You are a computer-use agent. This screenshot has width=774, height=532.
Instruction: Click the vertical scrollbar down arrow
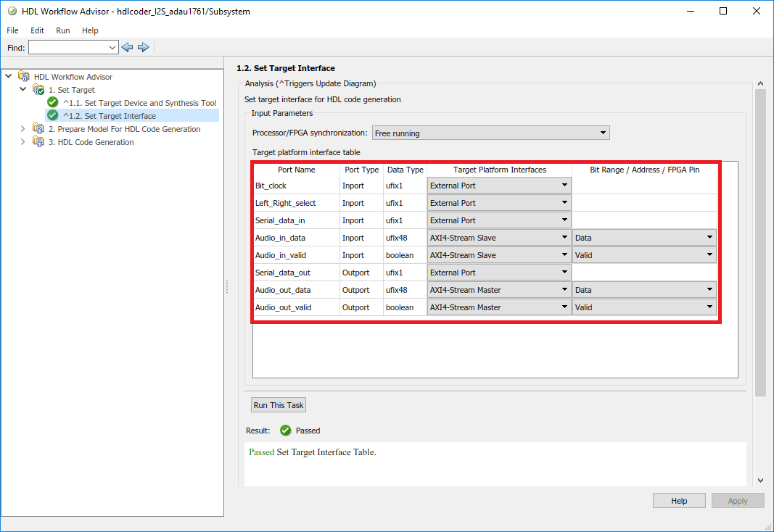[760, 480]
